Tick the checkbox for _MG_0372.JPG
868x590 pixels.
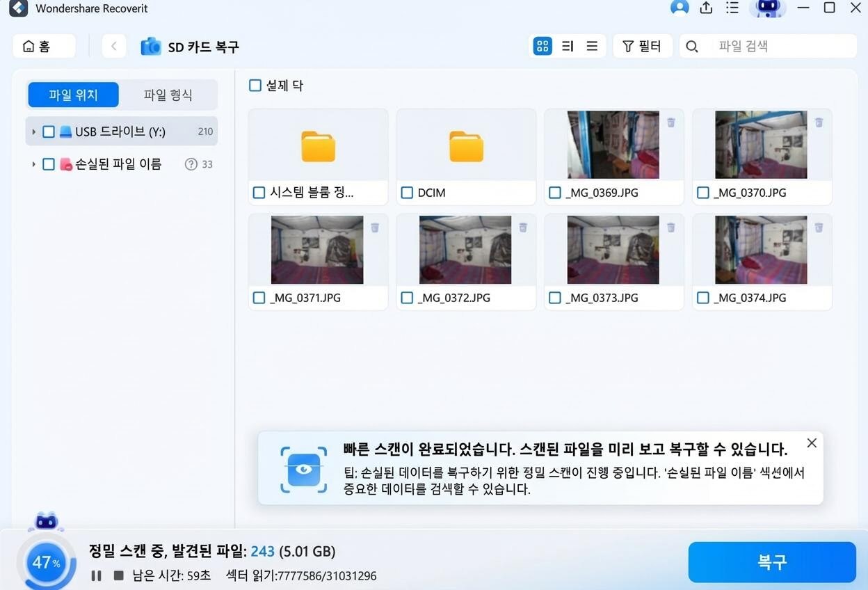tap(407, 298)
